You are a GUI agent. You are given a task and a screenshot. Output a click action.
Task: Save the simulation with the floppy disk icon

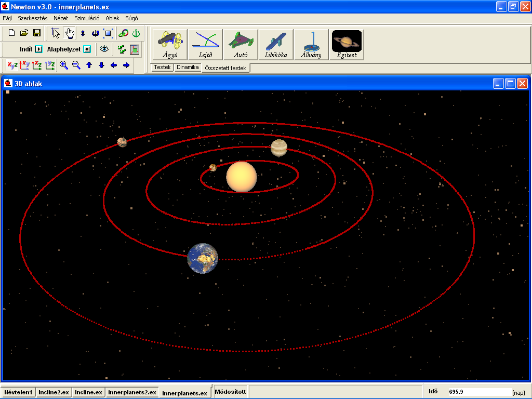coord(37,33)
